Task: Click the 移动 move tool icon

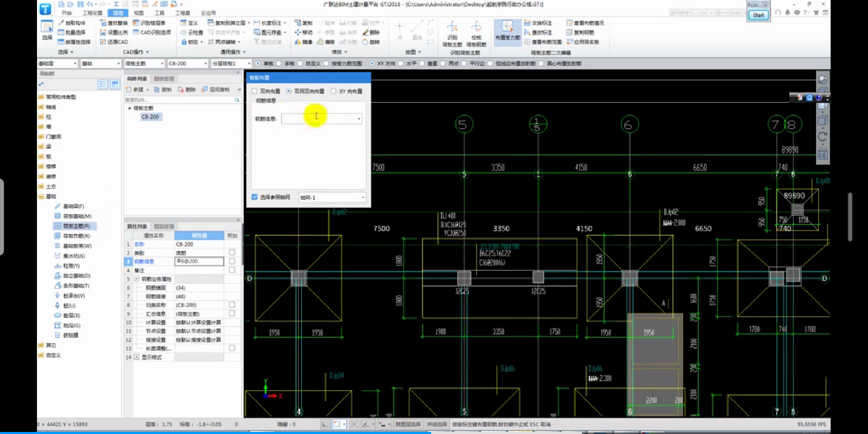Action: tap(297, 32)
